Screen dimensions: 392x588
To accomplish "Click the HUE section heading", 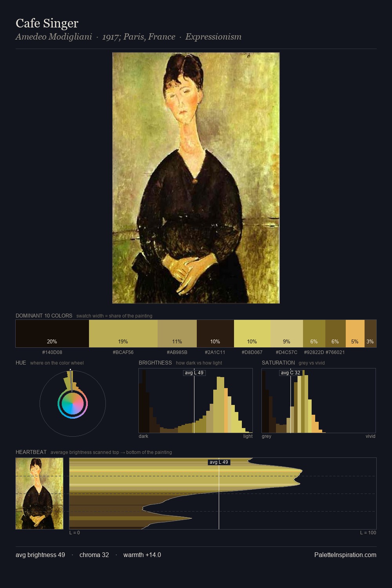I will click(21, 363).
